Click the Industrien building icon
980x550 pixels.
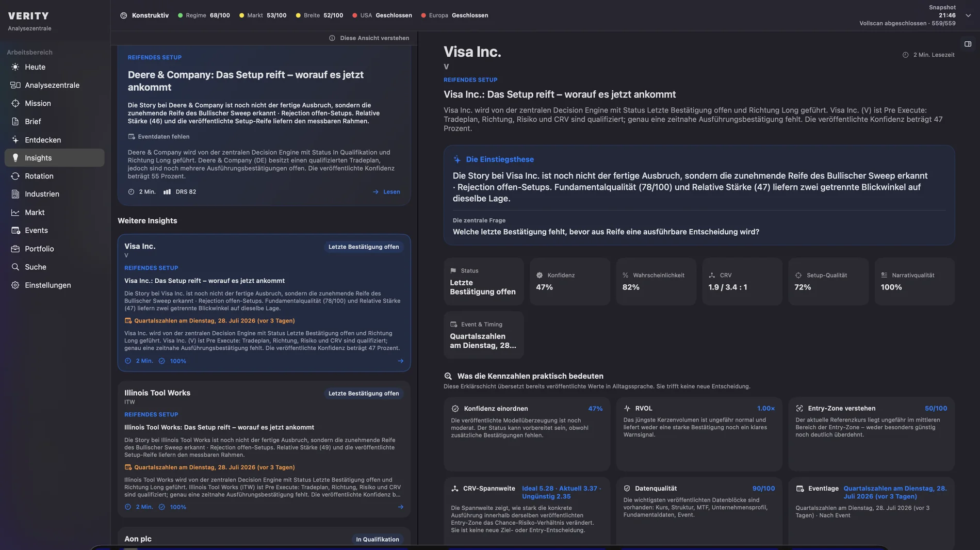pyautogui.click(x=15, y=194)
